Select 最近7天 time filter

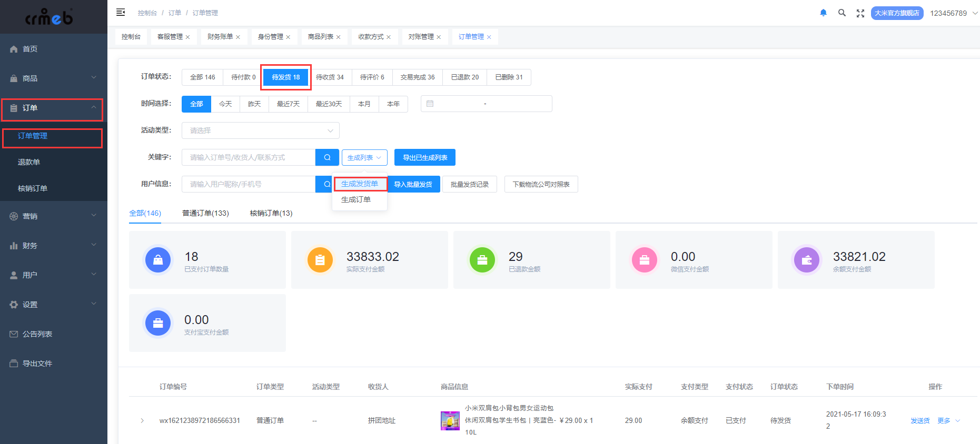(x=288, y=104)
